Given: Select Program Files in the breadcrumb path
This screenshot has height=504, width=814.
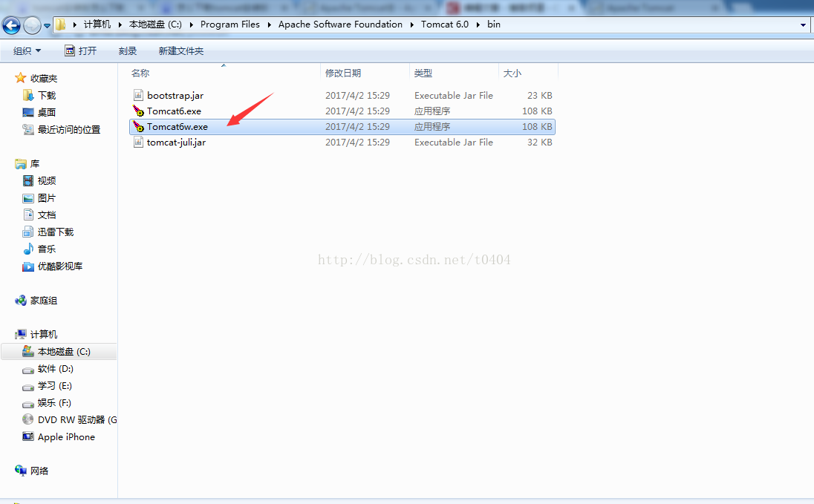Looking at the screenshot, I should click(230, 24).
